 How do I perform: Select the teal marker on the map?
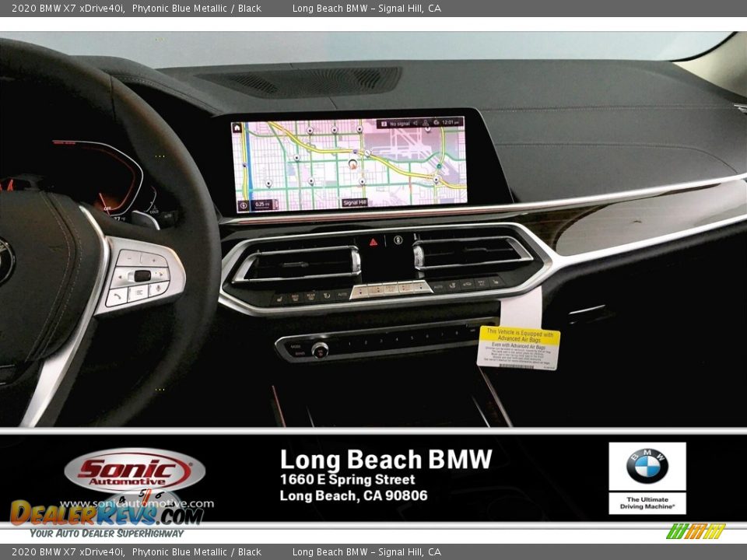tap(439, 166)
